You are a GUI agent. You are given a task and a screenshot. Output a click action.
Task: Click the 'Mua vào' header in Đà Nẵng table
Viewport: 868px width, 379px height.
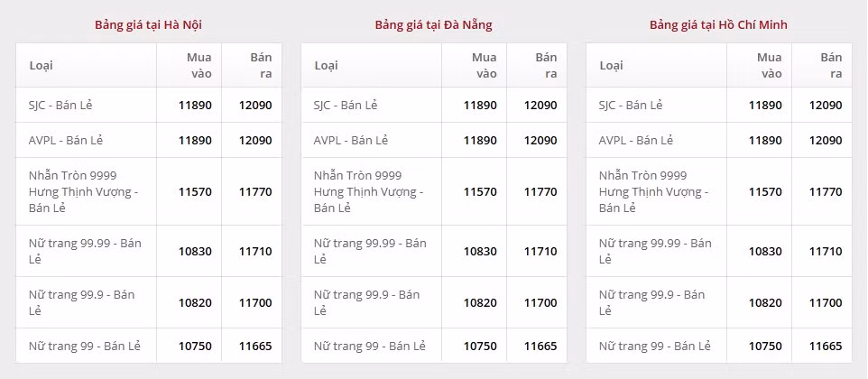485,65
